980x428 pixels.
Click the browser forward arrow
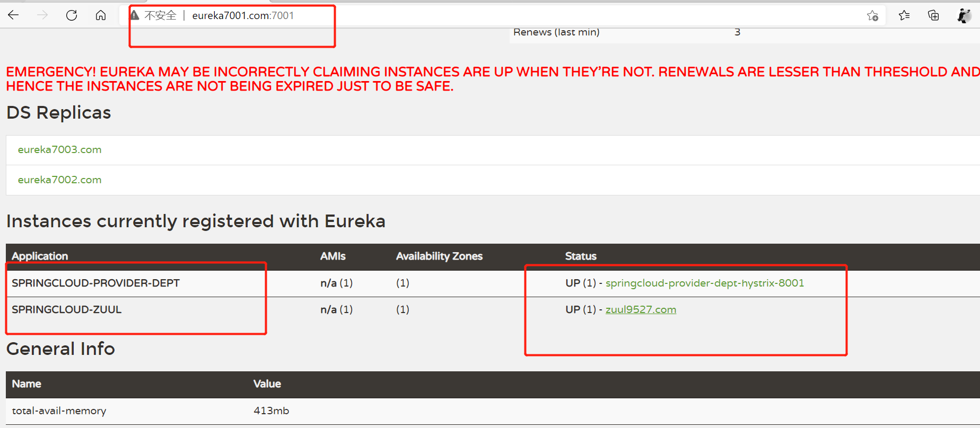[x=42, y=15]
